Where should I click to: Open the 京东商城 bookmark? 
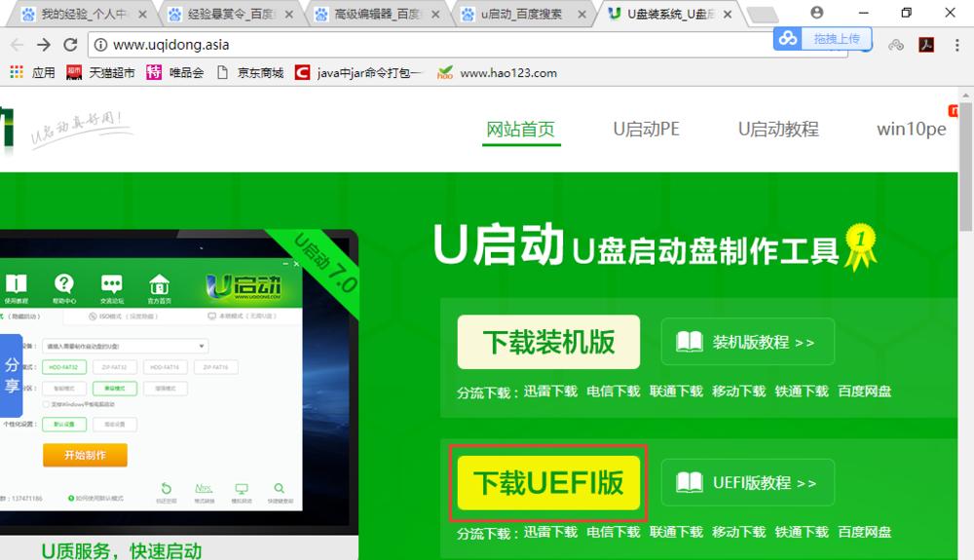pos(250,73)
